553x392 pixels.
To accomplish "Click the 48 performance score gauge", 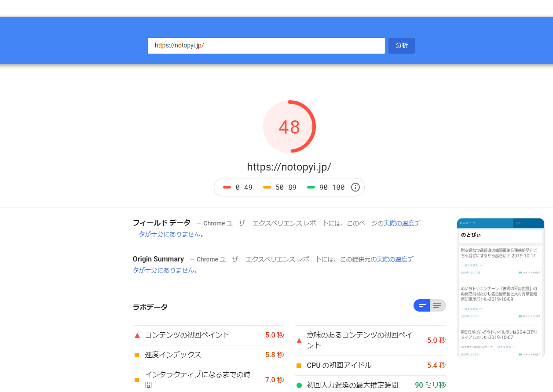I will 289,127.
